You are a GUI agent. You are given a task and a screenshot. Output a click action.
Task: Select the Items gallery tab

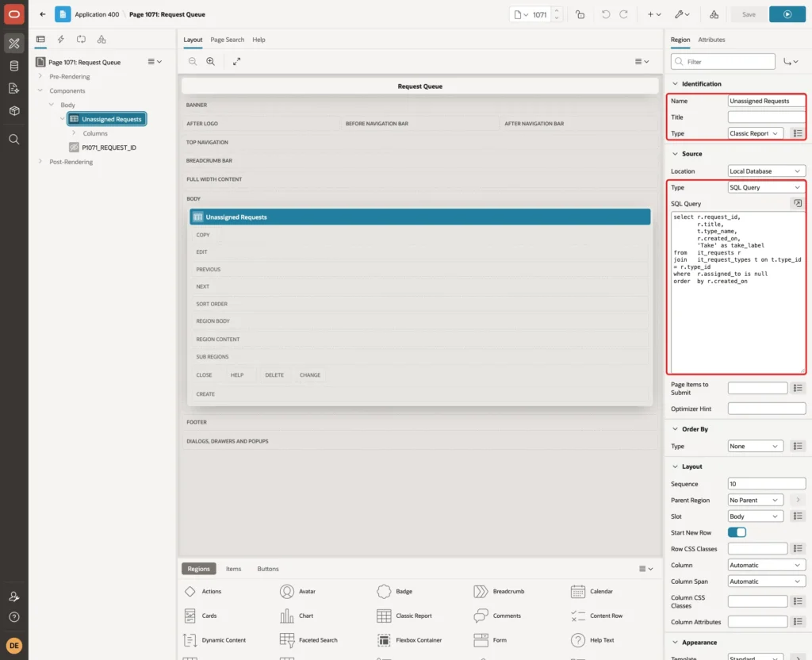pyautogui.click(x=233, y=568)
